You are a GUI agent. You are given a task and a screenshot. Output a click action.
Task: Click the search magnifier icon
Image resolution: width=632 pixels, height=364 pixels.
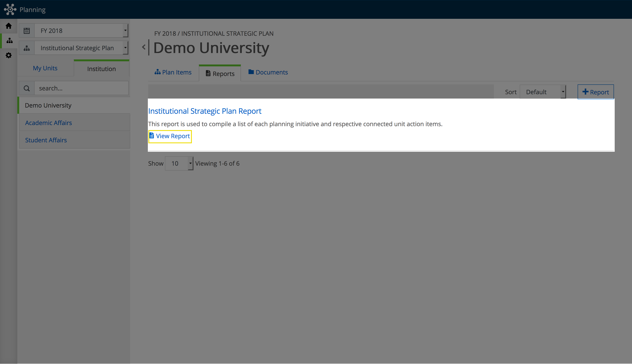27,88
